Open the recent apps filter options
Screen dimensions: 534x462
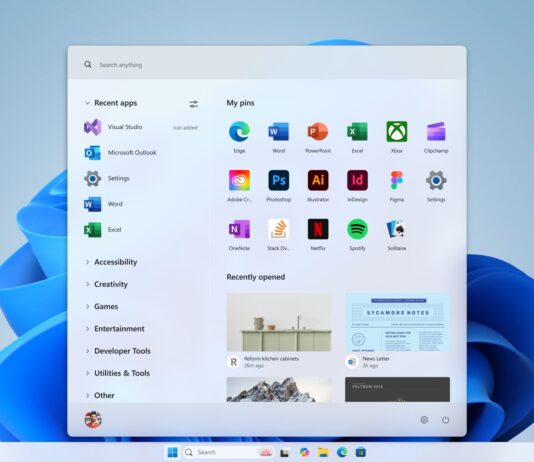[193, 104]
